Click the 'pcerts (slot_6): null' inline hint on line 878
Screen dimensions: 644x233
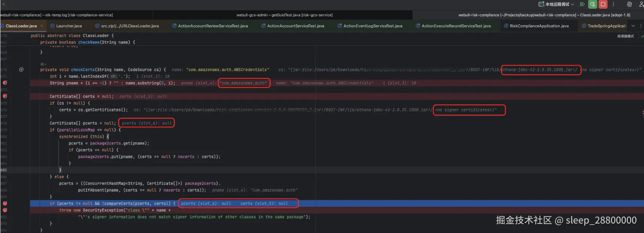click(147, 123)
